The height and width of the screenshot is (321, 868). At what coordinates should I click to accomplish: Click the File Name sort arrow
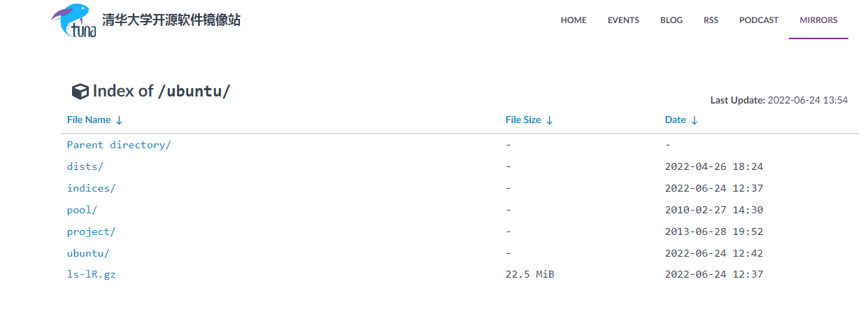(119, 120)
